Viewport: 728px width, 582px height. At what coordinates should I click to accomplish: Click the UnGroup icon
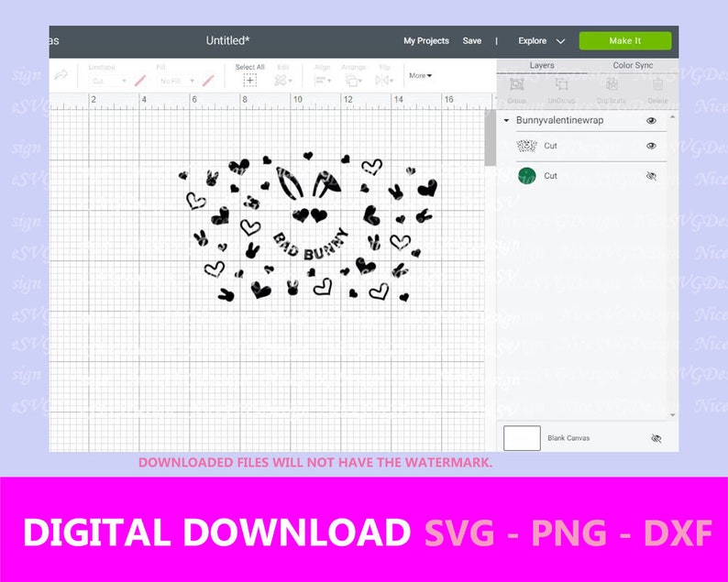562,84
